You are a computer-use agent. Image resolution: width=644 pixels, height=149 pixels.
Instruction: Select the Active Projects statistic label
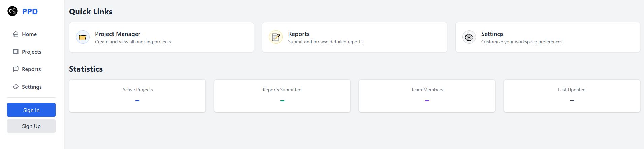pyautogui.click(x=137, y=90)
